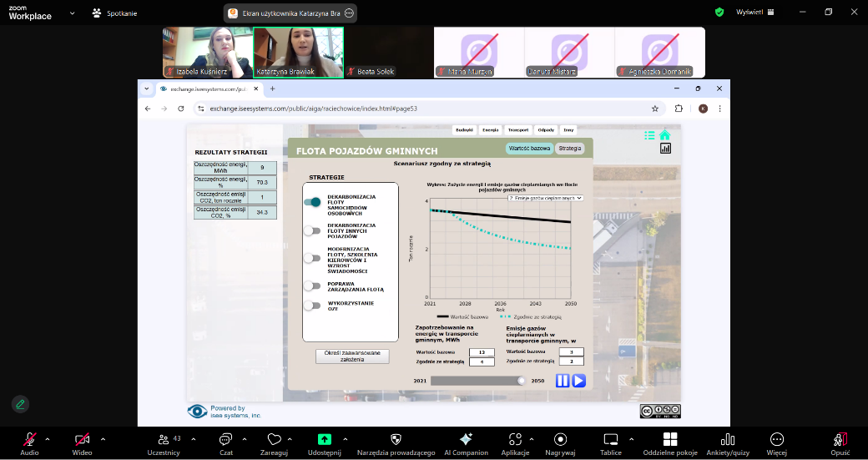Click the 2021–2050 year slider handle
The image size is (868, 460).
522,381
